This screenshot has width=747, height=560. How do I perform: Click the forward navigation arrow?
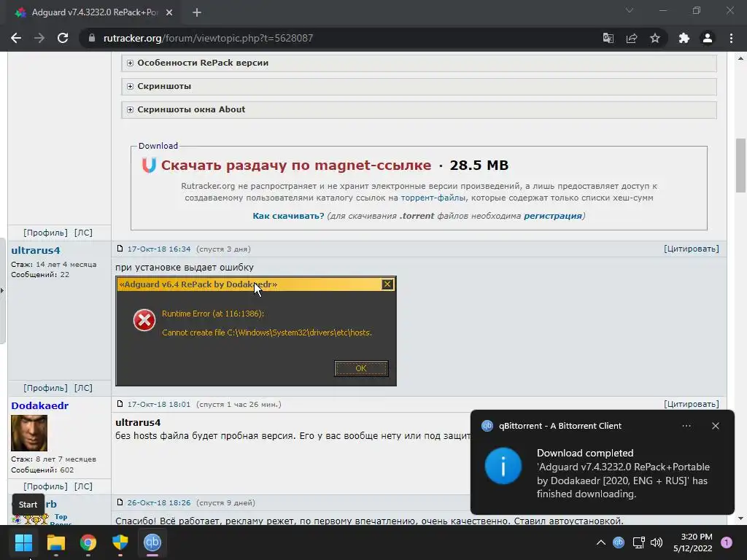point(39,38)
